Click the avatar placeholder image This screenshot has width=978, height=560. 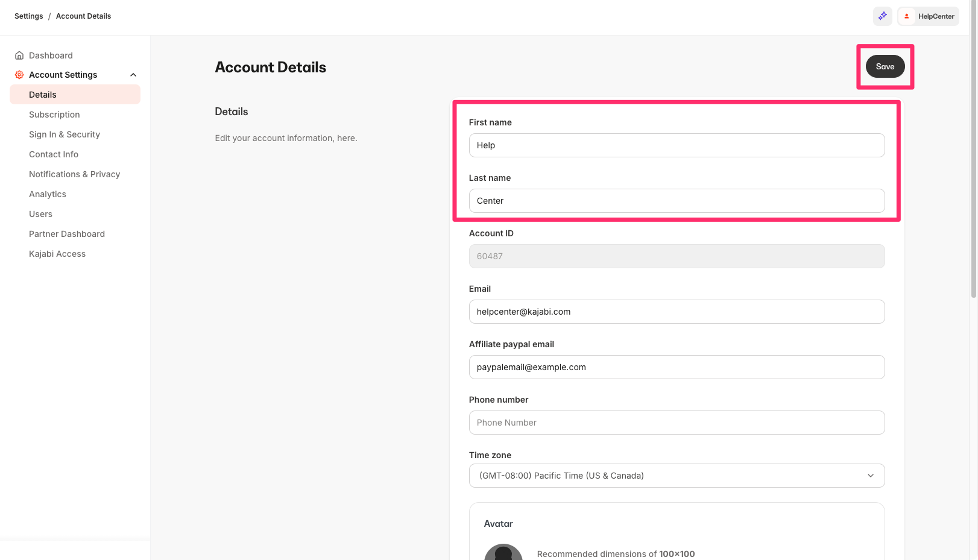[503, 552]
